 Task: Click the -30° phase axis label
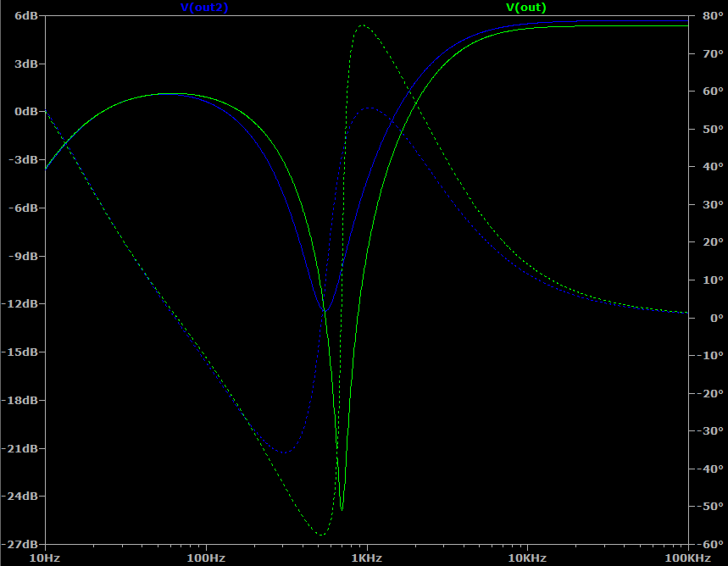[x=709, y=431]
